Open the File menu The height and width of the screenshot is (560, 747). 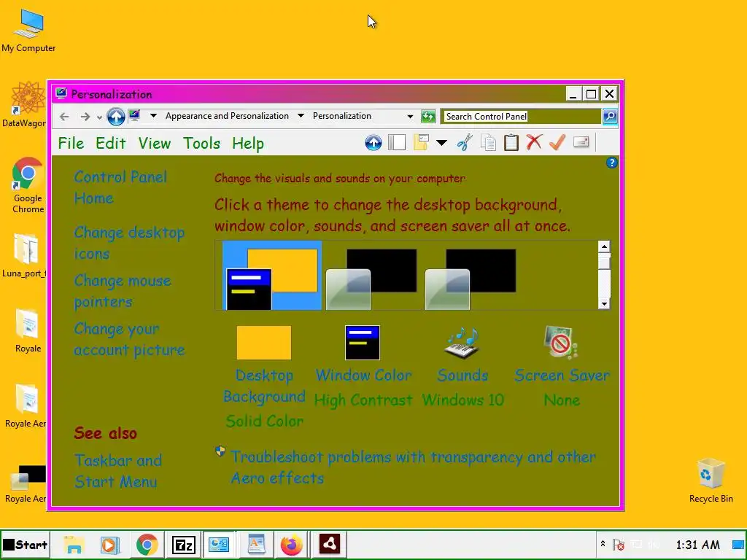coord(71,143)
